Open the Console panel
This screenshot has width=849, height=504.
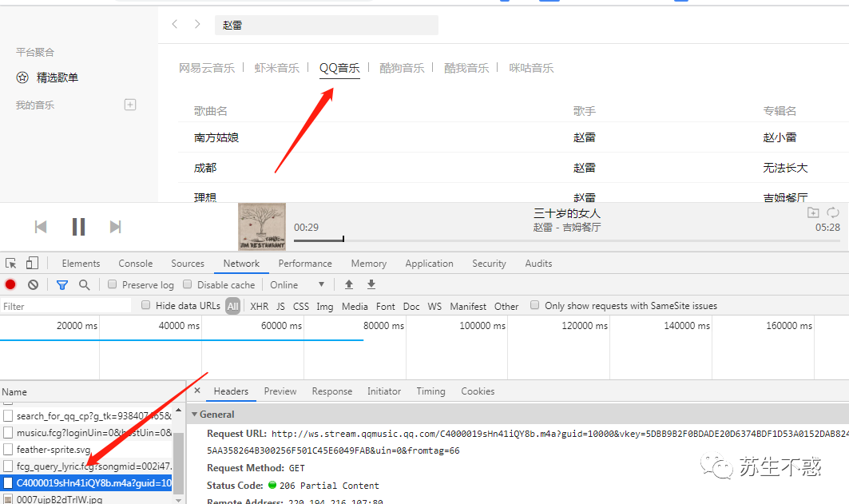[135, 264]
